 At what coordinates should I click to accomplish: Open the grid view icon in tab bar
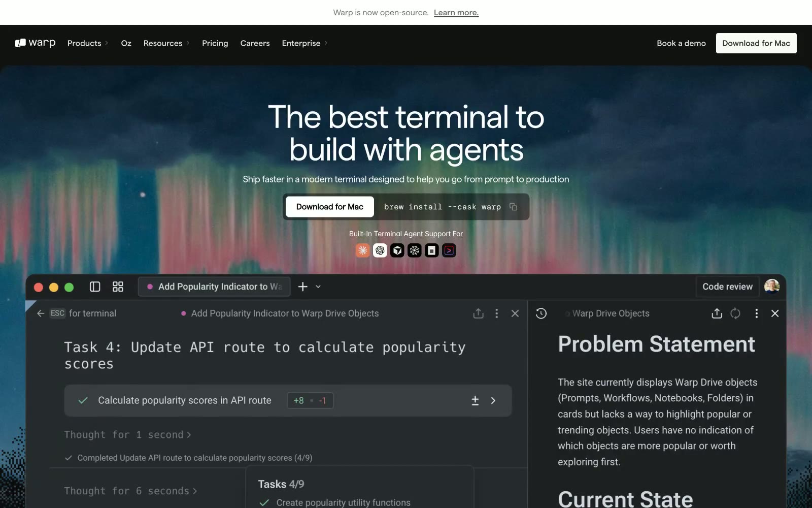pyautogui.click(x=118, y=287)
